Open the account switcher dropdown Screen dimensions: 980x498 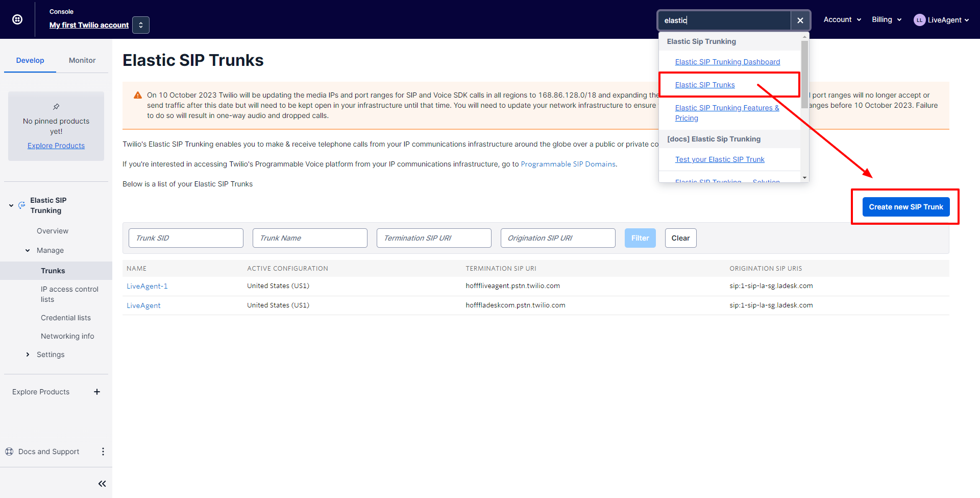point(141,25)
